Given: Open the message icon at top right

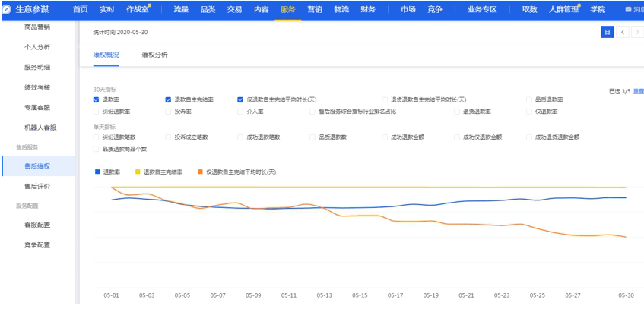Looking at the screenshot, I should tap(628, 9).
